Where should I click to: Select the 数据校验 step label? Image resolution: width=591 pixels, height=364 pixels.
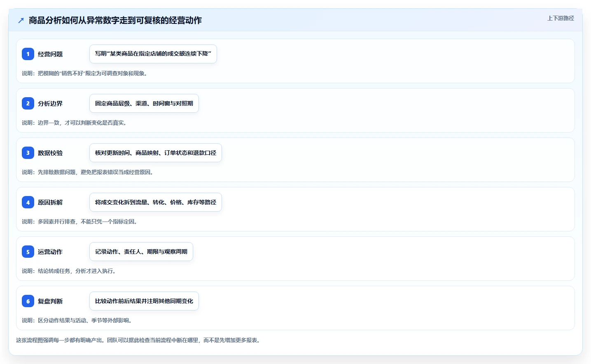coord(50,153)
